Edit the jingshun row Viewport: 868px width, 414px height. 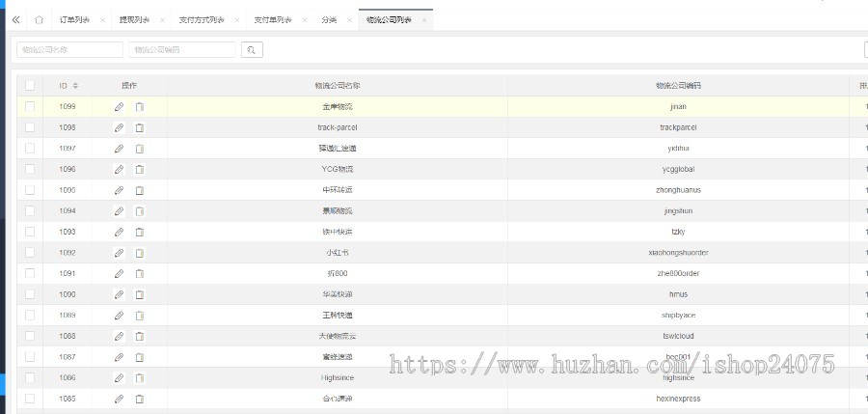(119, 211)
